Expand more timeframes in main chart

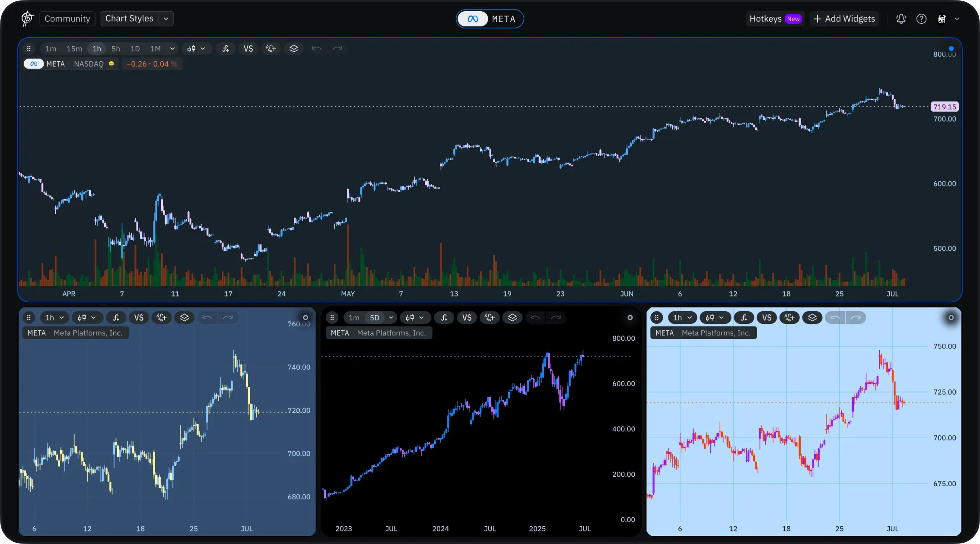172,49
